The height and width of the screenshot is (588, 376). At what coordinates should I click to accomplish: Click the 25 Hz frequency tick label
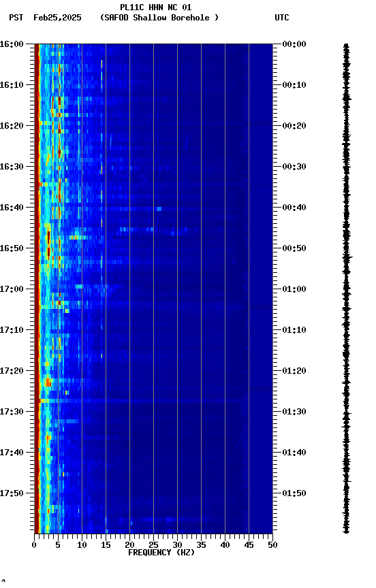pyautogui.click(x=153, y=545)
